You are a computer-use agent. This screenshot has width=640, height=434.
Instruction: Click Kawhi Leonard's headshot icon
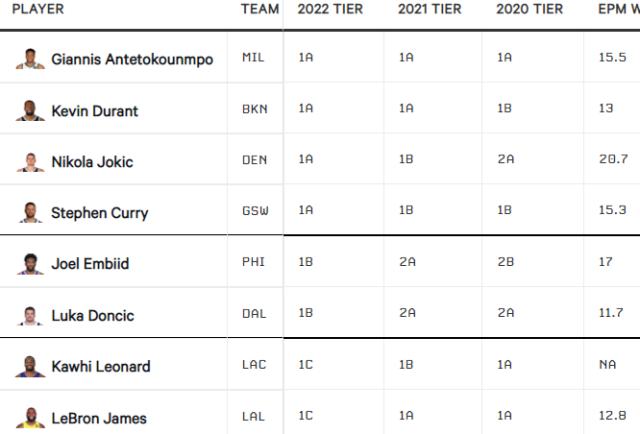click(30, 366)
